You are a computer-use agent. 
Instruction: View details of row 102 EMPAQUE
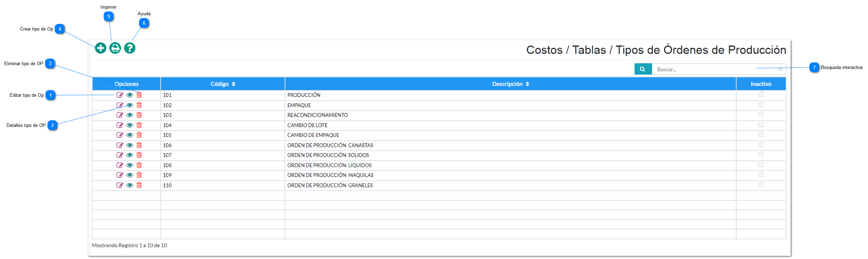point(130,105)
